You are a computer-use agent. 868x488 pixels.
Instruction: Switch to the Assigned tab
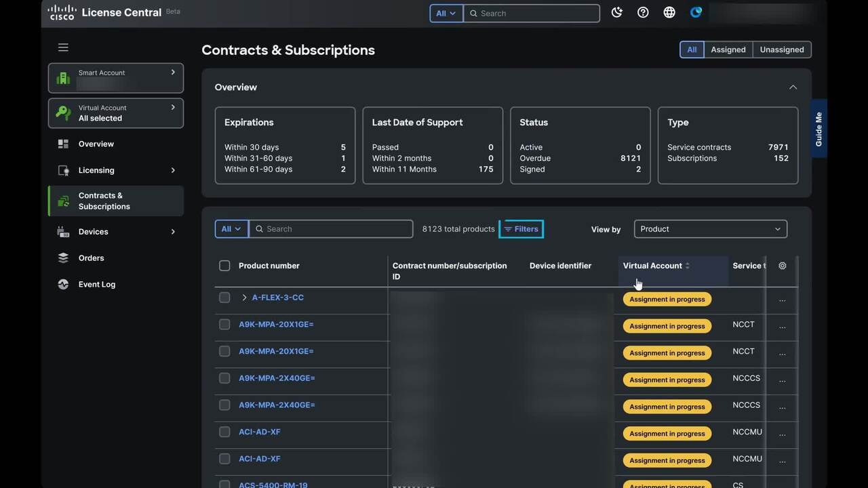pyautogui.click(x=728, y=49)
